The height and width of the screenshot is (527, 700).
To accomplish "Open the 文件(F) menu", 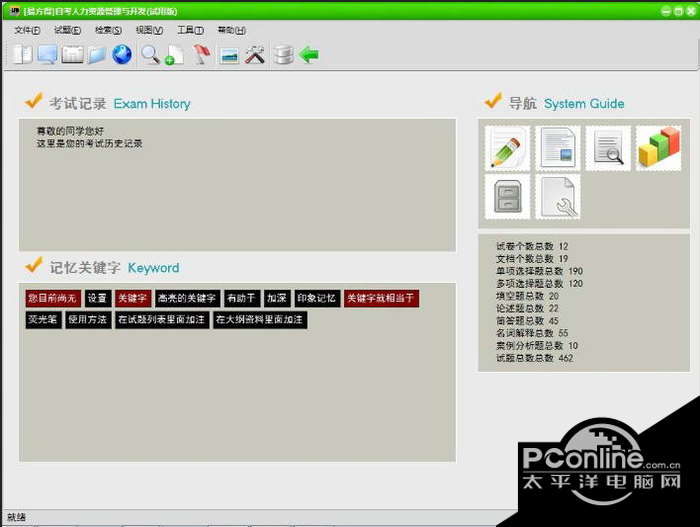I will pyautogui.click(x=27, y=30).
